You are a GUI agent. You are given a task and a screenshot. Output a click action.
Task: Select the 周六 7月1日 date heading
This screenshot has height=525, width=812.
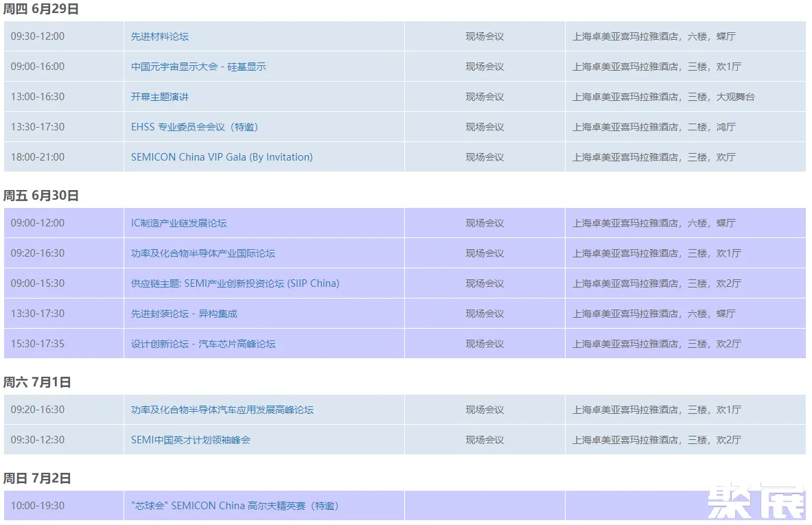click(x=37, y=382)
